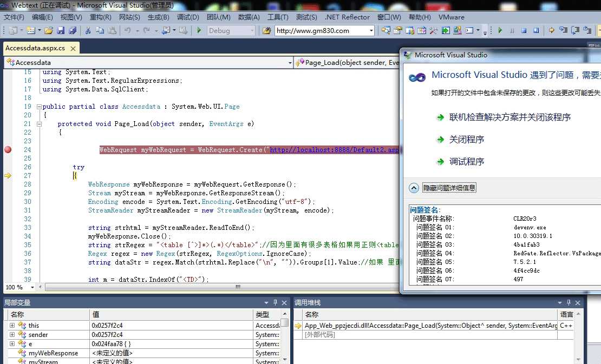This screenshot has width=601, height=364.
Task: Open the 调试(D) menu
Action: coord(188,17)
